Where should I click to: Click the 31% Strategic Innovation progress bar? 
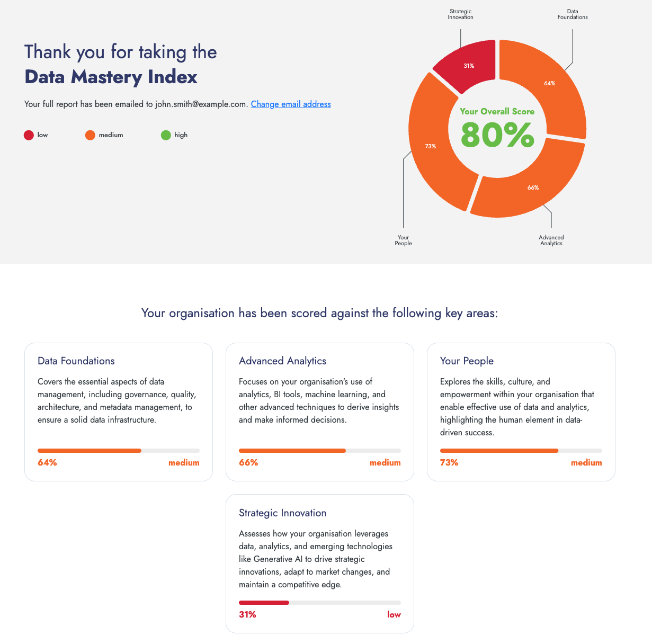(x=320, y=603)
